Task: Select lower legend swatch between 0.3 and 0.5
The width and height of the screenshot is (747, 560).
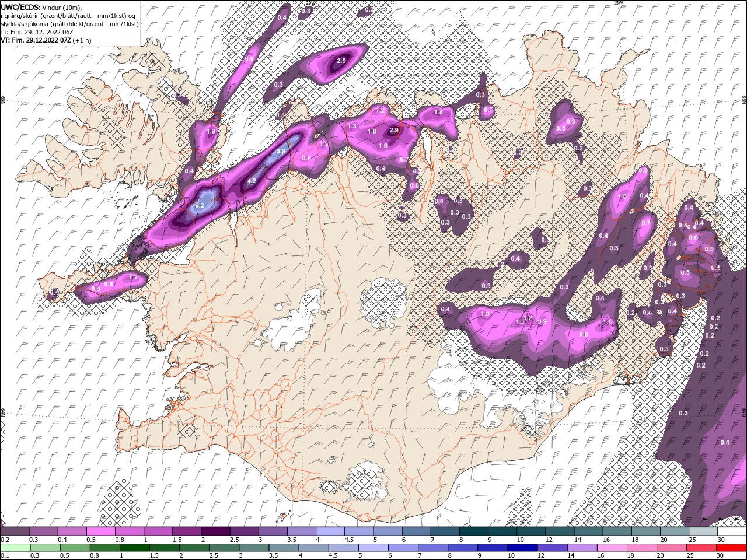Action: (x=44, y=547)
